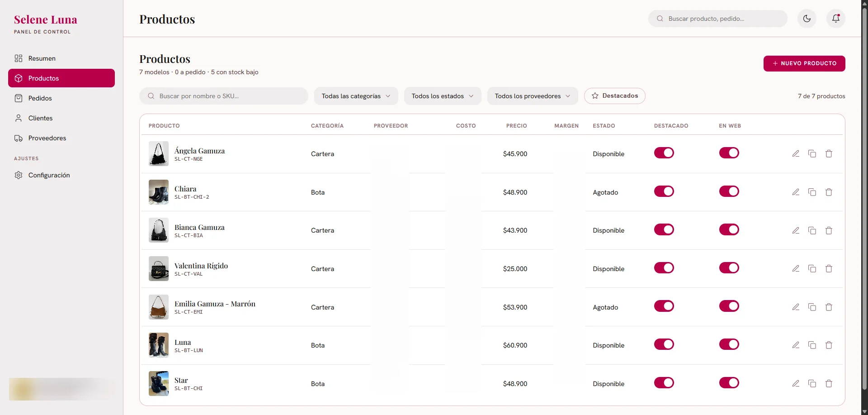The image size is (868, 415).
Task: Toggle Destacado for Ángela Gamuza
Action: [664, 153]
